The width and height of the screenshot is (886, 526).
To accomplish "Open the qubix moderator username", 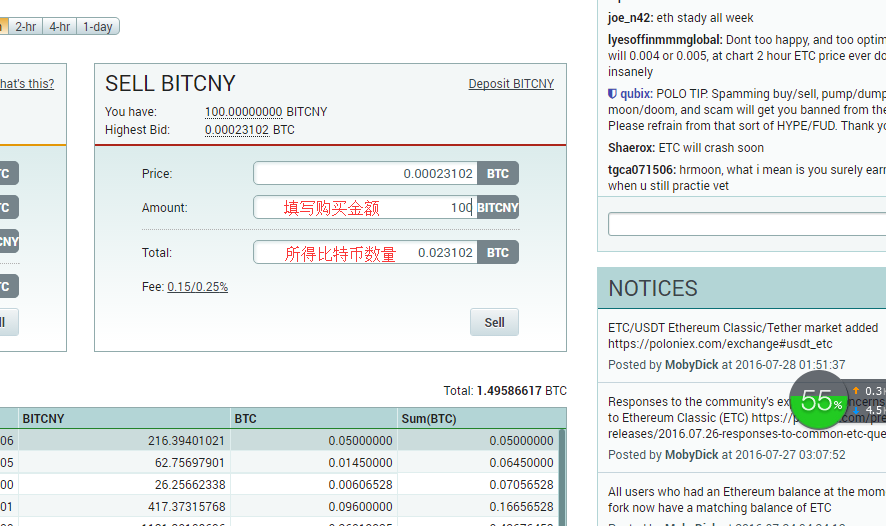I will click(x=636, y=94).
